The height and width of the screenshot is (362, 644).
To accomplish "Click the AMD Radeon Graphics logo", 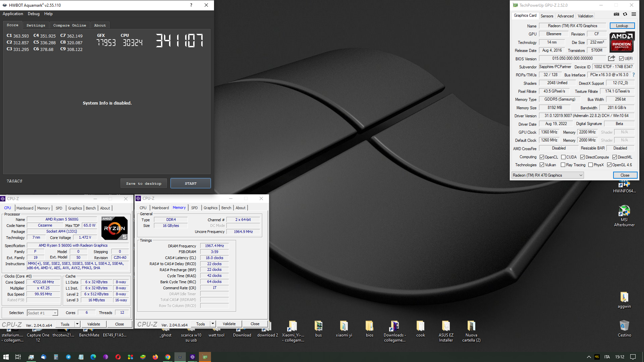I will tap(622, 42).
